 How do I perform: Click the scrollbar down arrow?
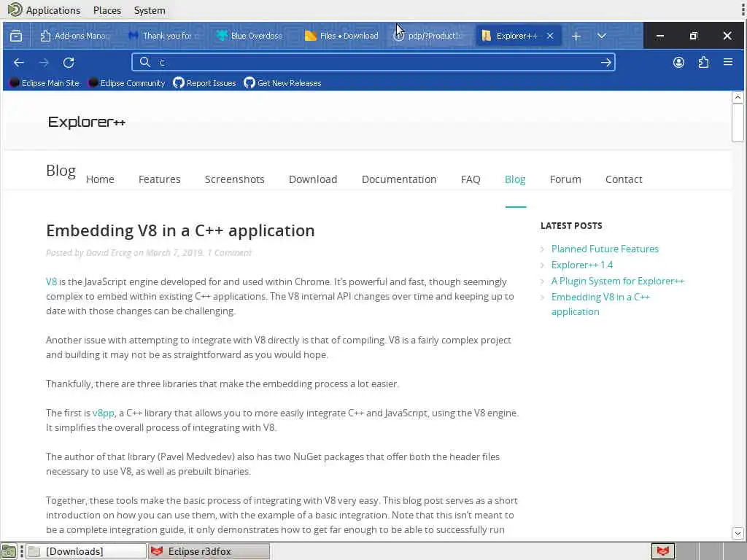tap(738, 533)
